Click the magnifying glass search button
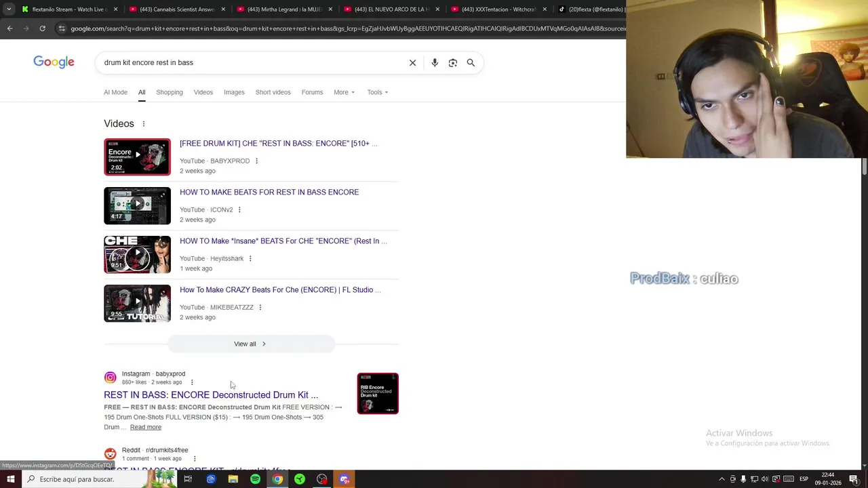This screenshot has width=868, height=488. click(471, 62)
